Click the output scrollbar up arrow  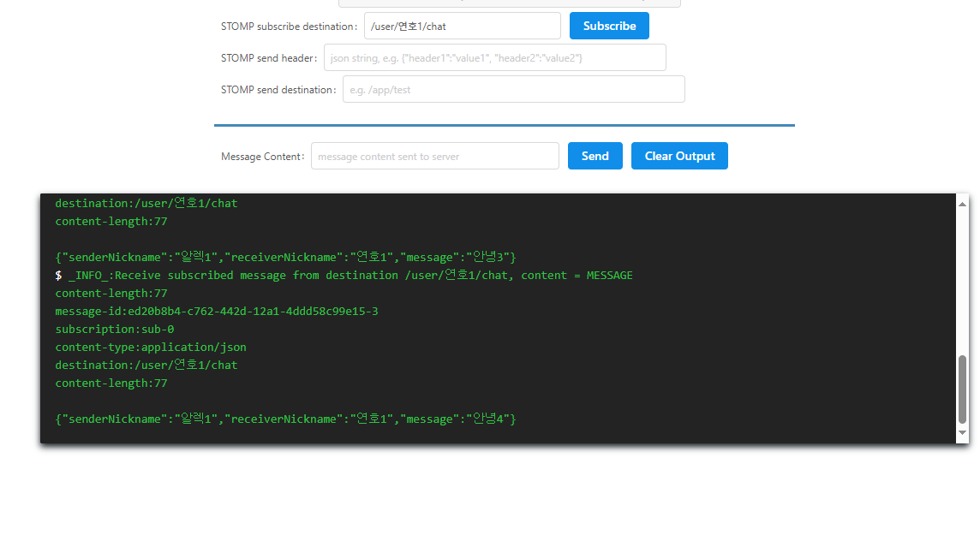click(x=963, y=204)
